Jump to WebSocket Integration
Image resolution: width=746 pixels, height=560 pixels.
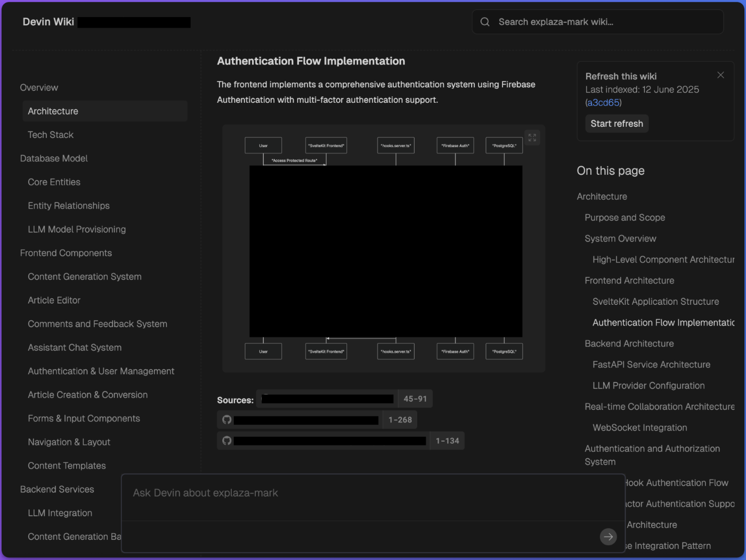tap(639, 428)
